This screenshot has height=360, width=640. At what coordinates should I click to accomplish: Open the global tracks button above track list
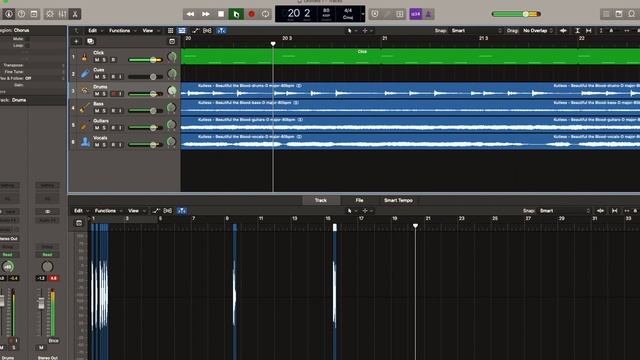pyautogui.click(x=172, y=41)
